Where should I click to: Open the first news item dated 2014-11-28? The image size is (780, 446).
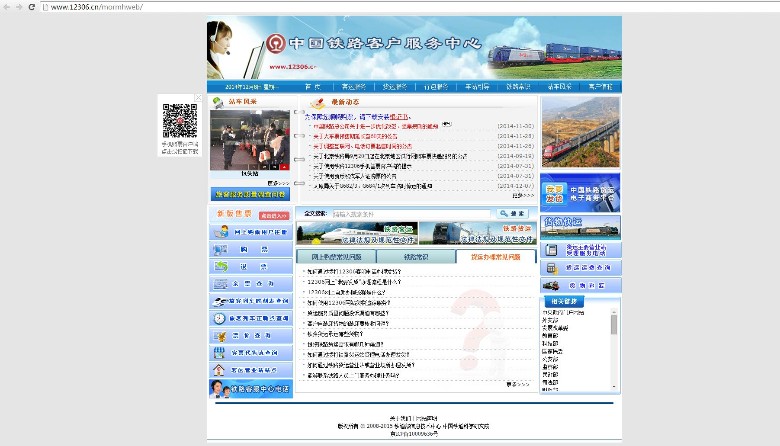pos(355,136)
